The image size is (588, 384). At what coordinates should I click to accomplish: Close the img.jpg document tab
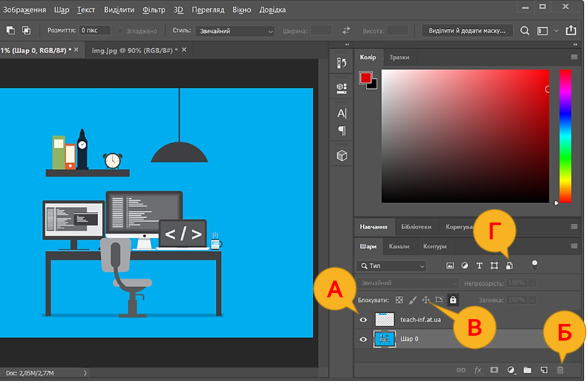[184, 49]
